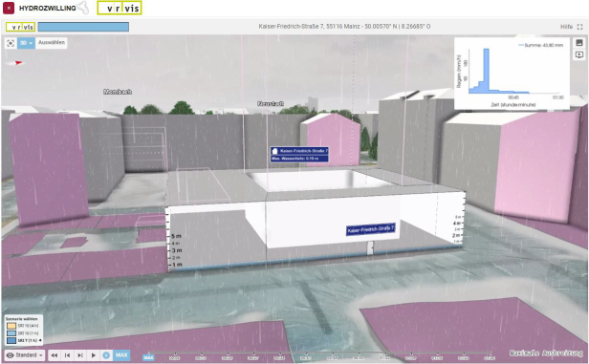This screenshot has width=589, height=364.
Task: Step to next frame button
Action: coord(80,355)
